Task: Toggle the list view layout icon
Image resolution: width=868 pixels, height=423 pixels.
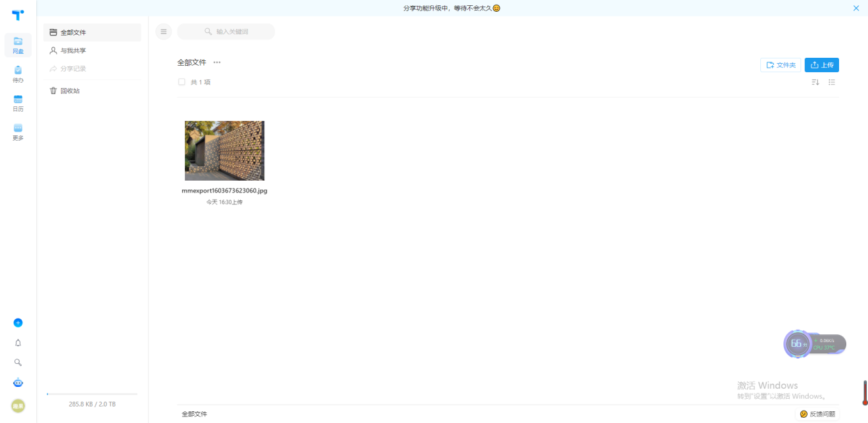Action: click(x=832, y=82)
